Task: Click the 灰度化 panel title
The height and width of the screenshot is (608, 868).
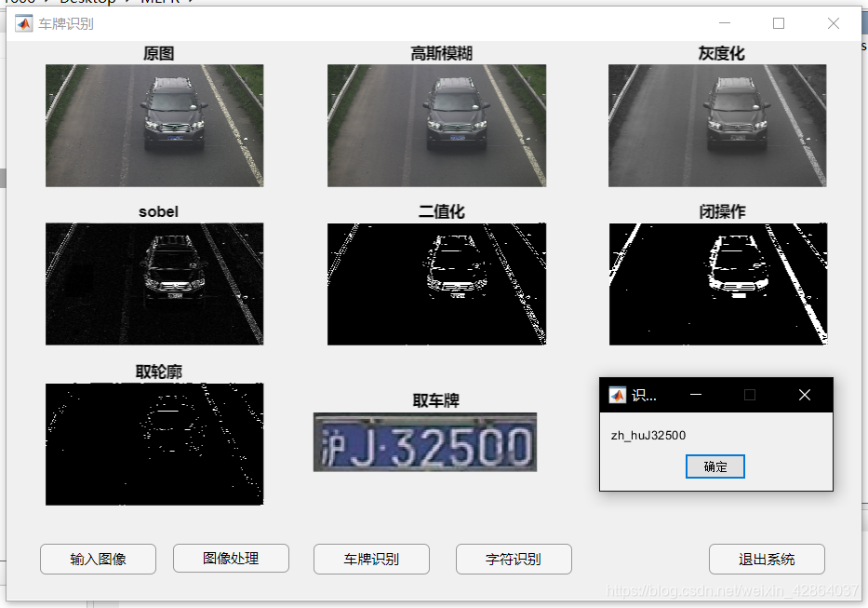Action: click(x=721, y=53)
